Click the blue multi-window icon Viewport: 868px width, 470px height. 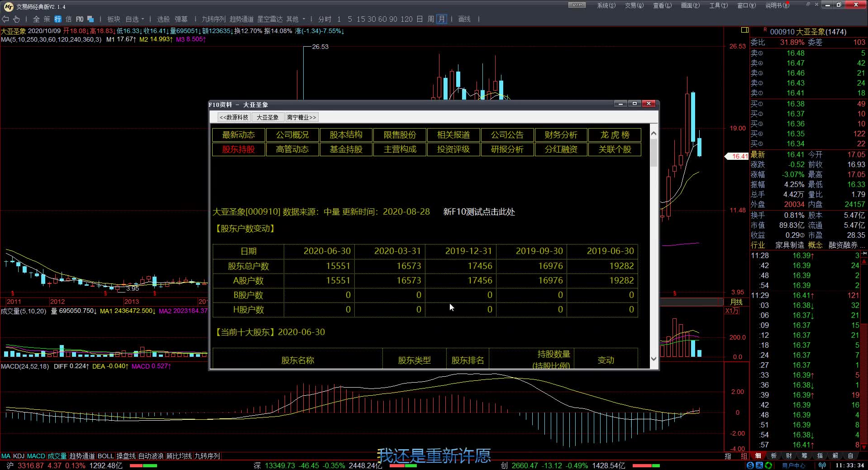click(91, 19)
